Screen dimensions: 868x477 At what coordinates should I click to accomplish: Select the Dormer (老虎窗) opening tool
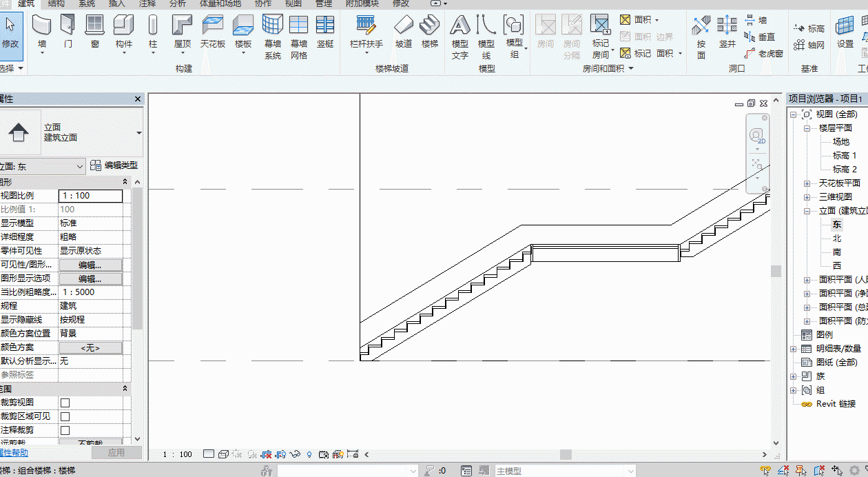[x=764, y=53]
